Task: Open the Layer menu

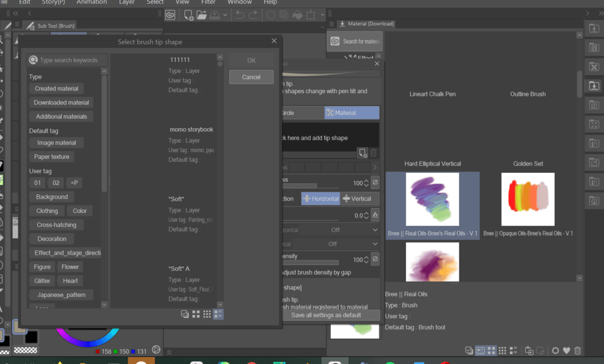Action: click(x=126, y=3)
